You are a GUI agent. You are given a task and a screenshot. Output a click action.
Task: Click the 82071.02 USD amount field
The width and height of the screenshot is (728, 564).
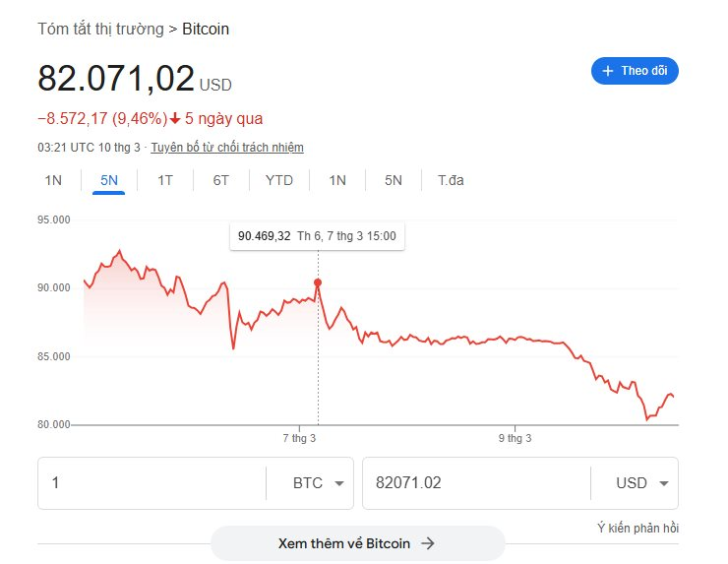pyautogui.click(x=472, y=483)
